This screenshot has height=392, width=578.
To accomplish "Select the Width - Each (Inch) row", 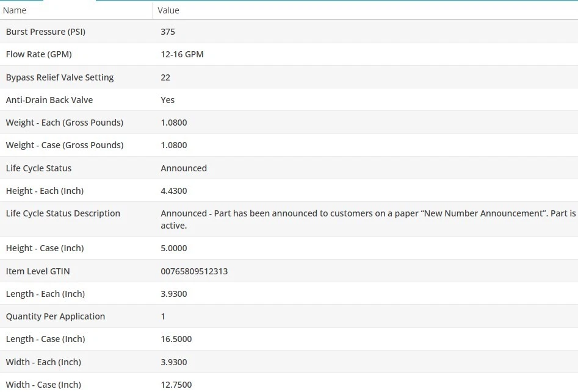I will (x=289, y=362).
